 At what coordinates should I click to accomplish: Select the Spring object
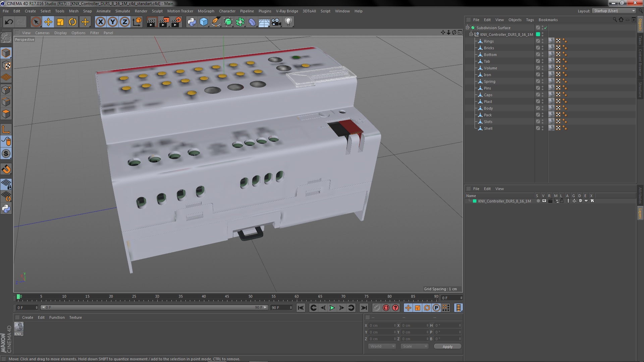click(x=489, y=81)
